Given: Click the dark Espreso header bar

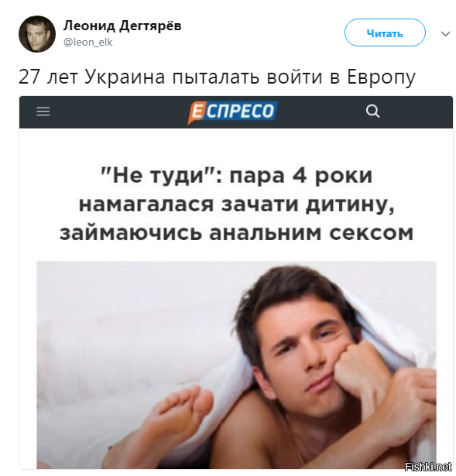Looking at the screenshot, I should pyautogui.click(x=236, y=112).
